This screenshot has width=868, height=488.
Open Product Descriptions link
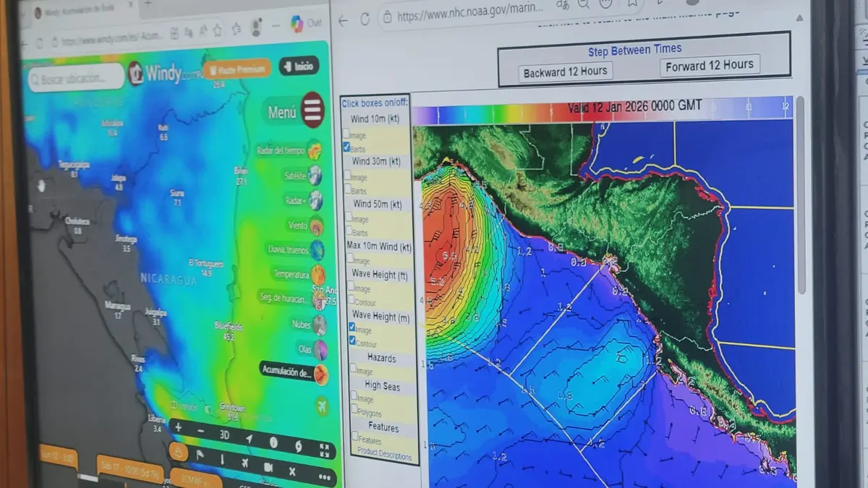point(384,455)
